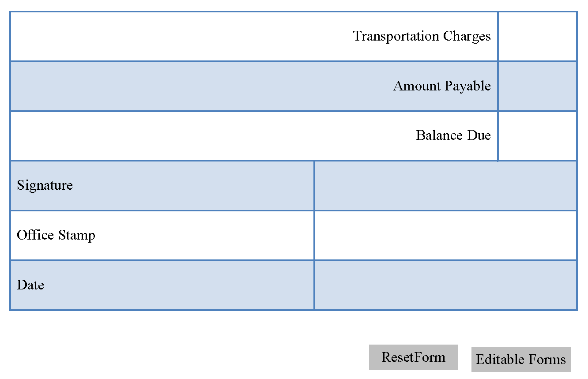The height and width of the screenshot is (379, 588).
Task: Click the Signature label text
Action: pyautogui.click(x=45, y=185)
